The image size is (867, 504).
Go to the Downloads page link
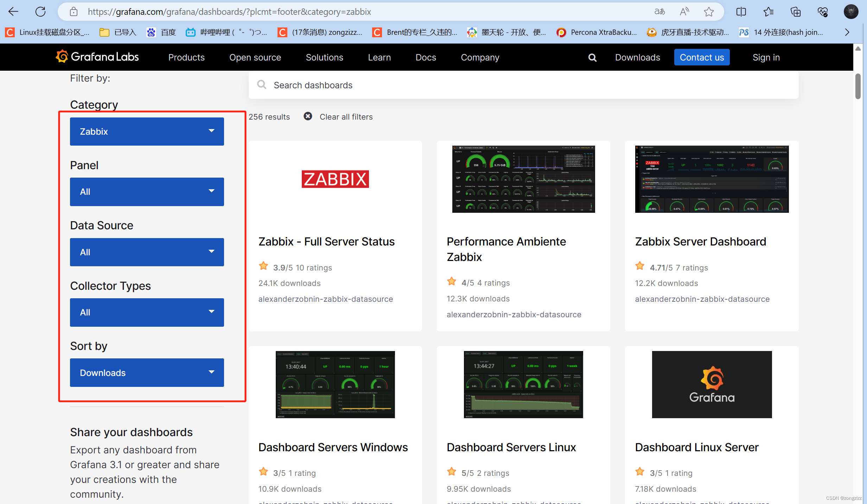[637, 57]
